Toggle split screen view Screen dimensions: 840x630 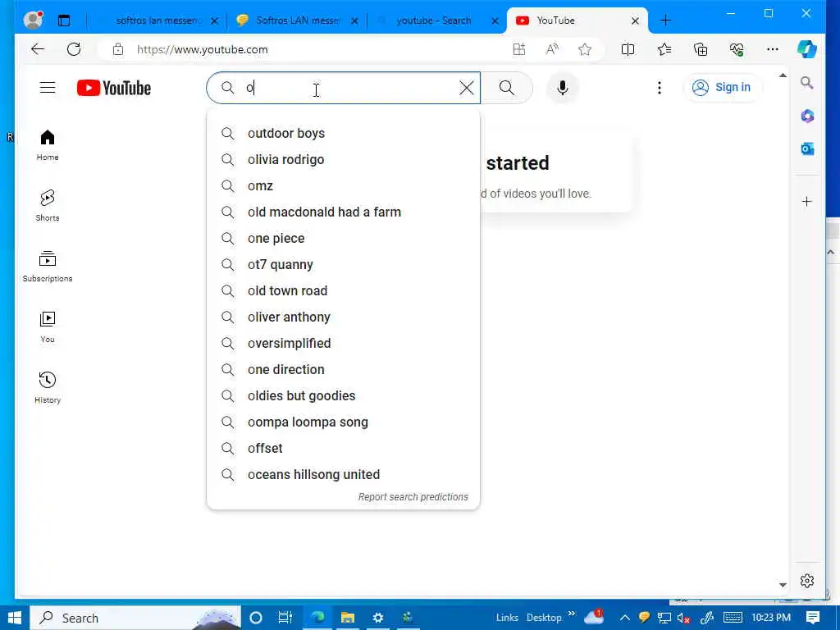point(628,49)
